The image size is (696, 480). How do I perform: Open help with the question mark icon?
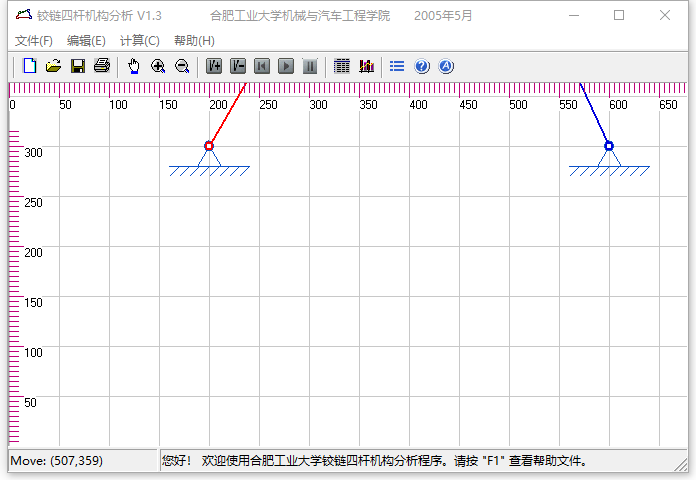pos(422,66)
